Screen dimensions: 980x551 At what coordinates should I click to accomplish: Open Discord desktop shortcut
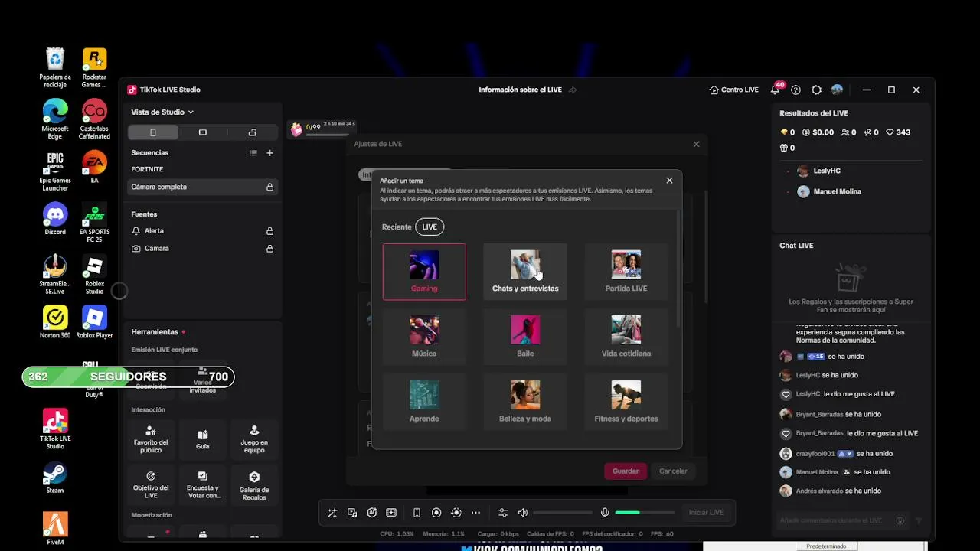[55, 219]
